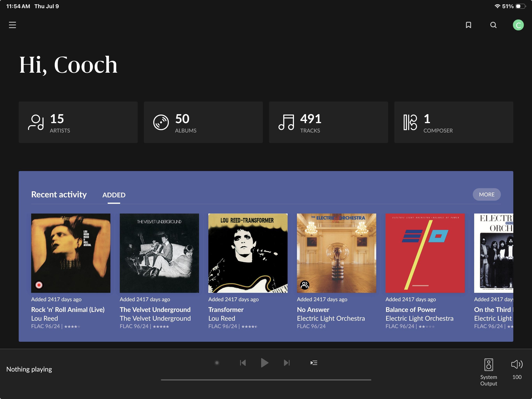Start playback with the play button
Viewport: 532px width, 399px height.
[265, 363]
